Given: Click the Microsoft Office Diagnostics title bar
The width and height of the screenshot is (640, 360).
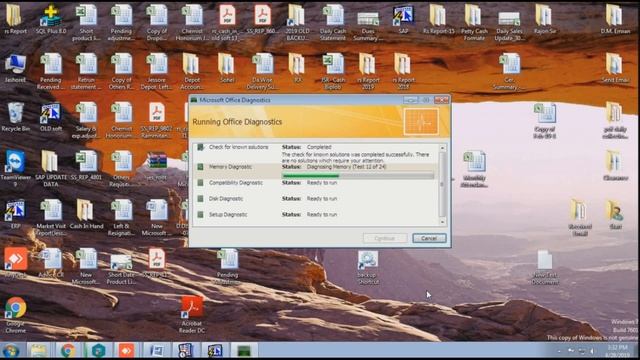Looking at the screenshot, I should tap(296, 100).
